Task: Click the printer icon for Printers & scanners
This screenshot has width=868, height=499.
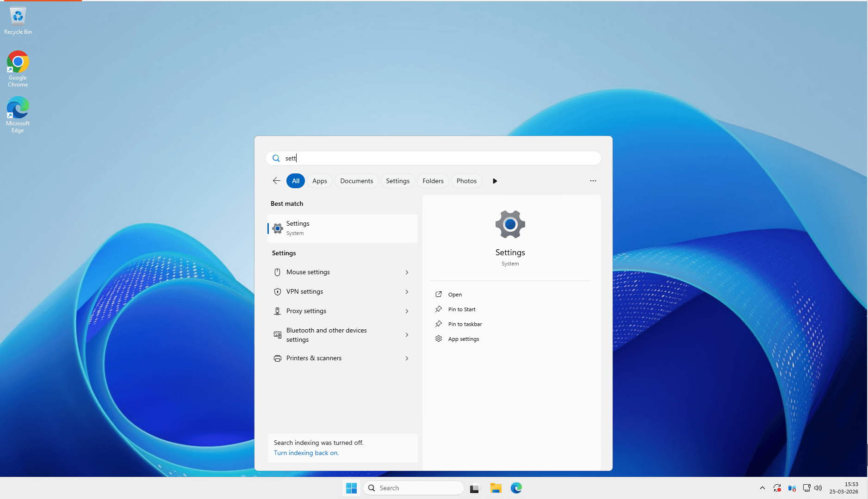Action: click(x=278, y=358)
